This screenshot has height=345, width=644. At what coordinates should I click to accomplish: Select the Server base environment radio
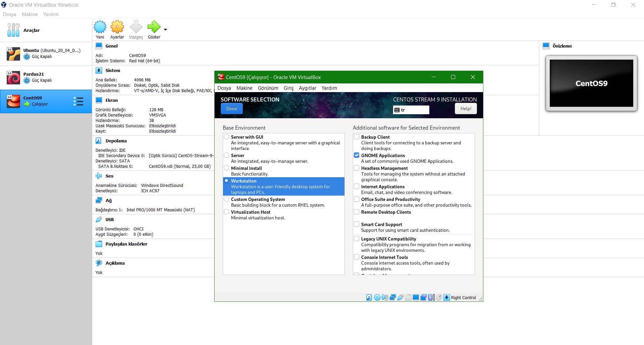(227, 155)
